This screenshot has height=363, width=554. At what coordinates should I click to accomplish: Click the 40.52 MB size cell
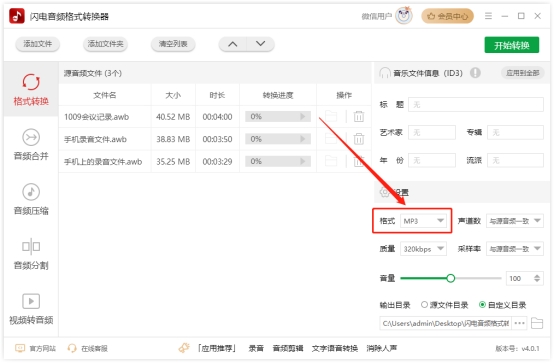click(173, 117)
